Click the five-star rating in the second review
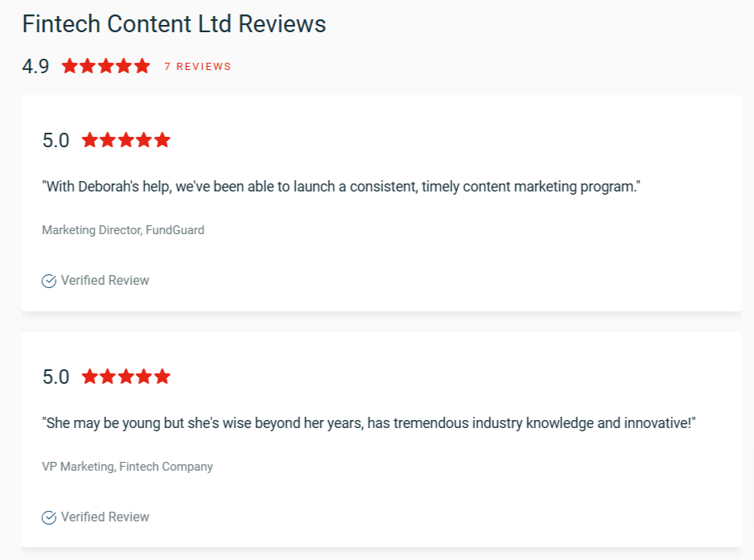This screenshot has width=754, height=560. pyautogui.click(x=126, y=377)
